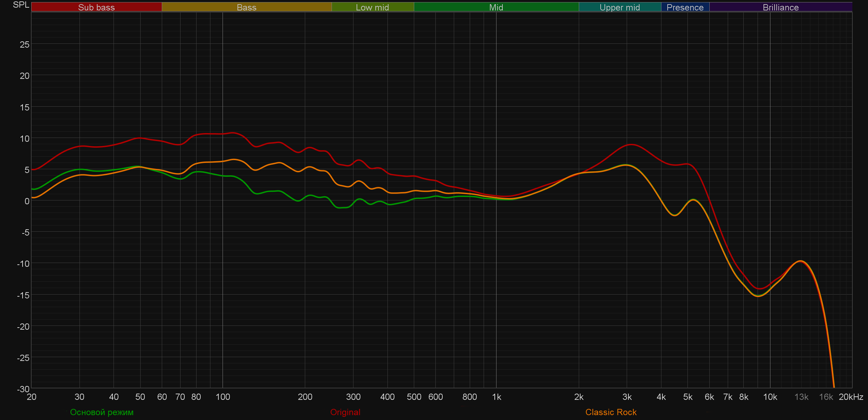This screenshot has height=420, width=868.
Task: Click the 13k frequency tick label
Action: [x=801, y=397]
